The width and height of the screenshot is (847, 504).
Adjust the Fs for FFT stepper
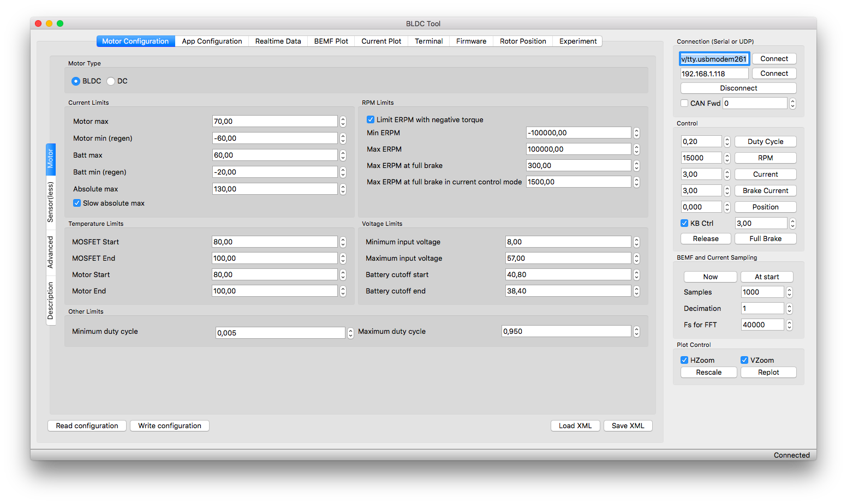pyautogui.click(x=789, y=325)
